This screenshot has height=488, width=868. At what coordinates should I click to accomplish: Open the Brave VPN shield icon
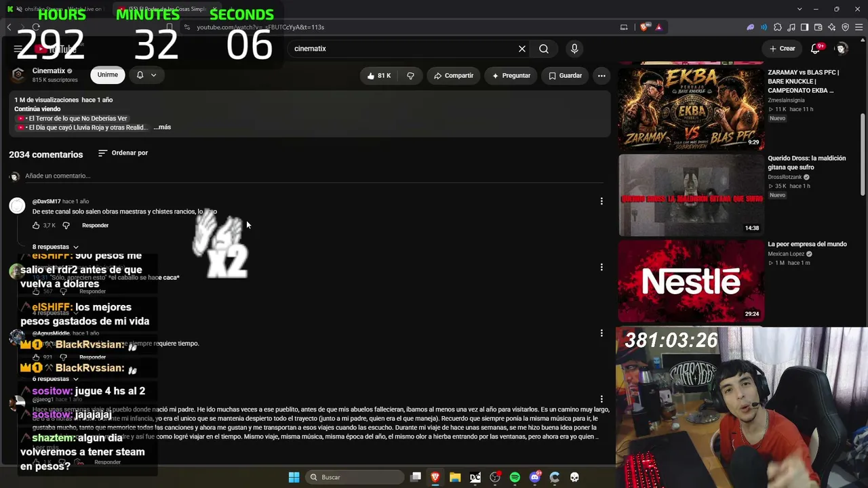pyautogui.click(x=845, y=27)
